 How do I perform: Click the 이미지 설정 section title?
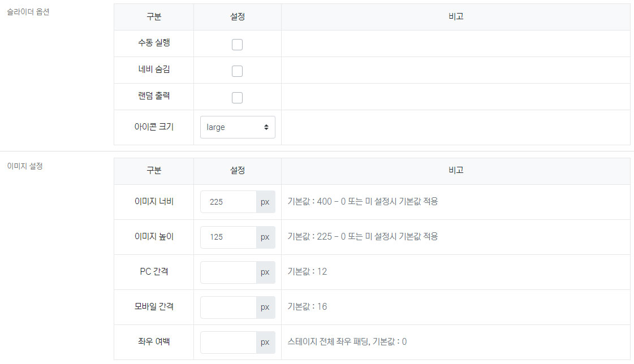(x=25, y=166)
